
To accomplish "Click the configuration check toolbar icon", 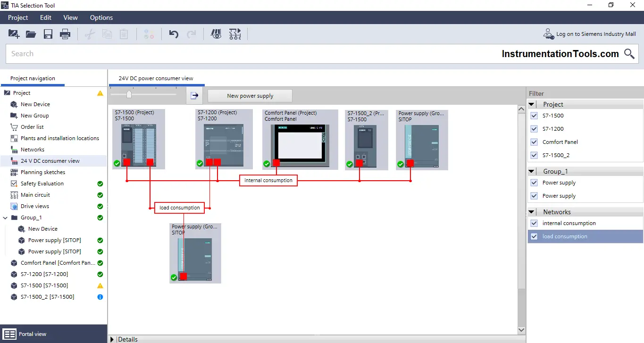I will tap(234, 34).
